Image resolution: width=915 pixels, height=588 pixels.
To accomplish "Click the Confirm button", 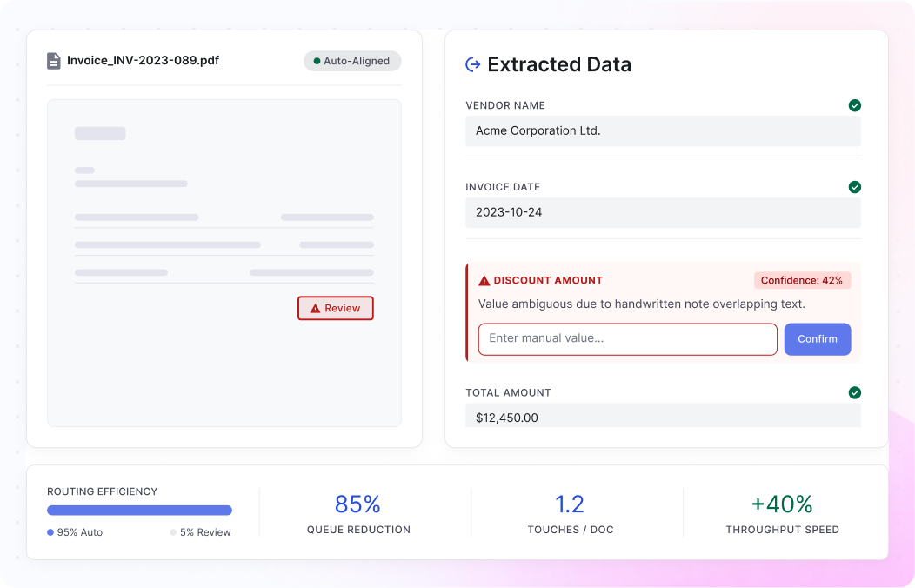I will point(818,339).
